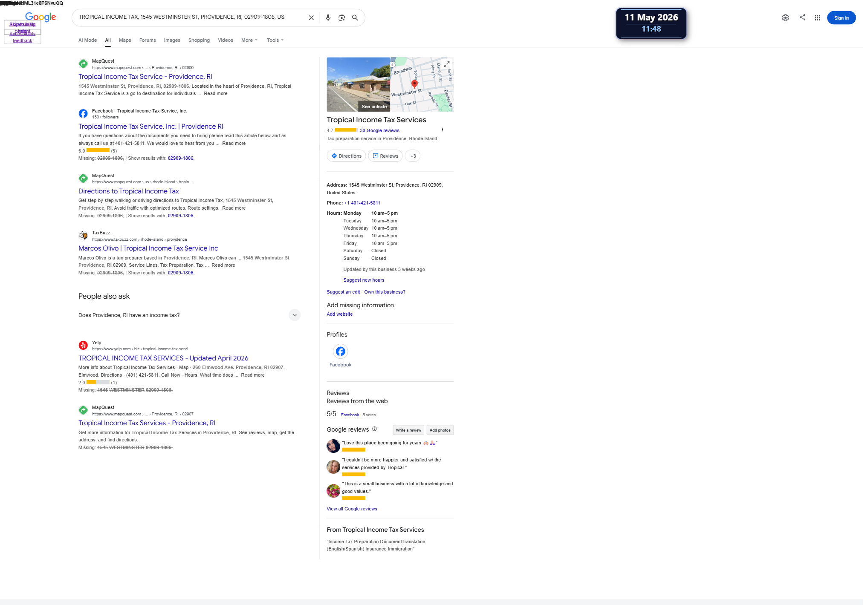Expand the map to full view
This screenshot has height=605, width=868.
coord(447,64)
